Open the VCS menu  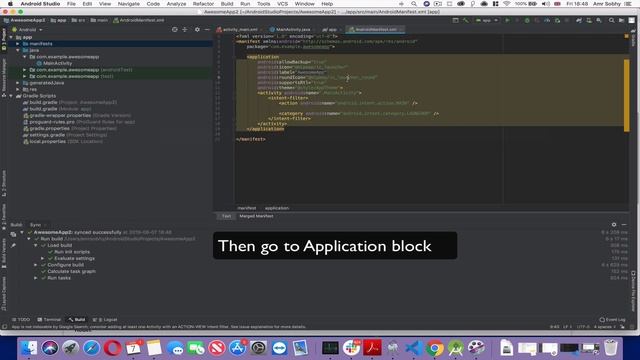point(282,4)
